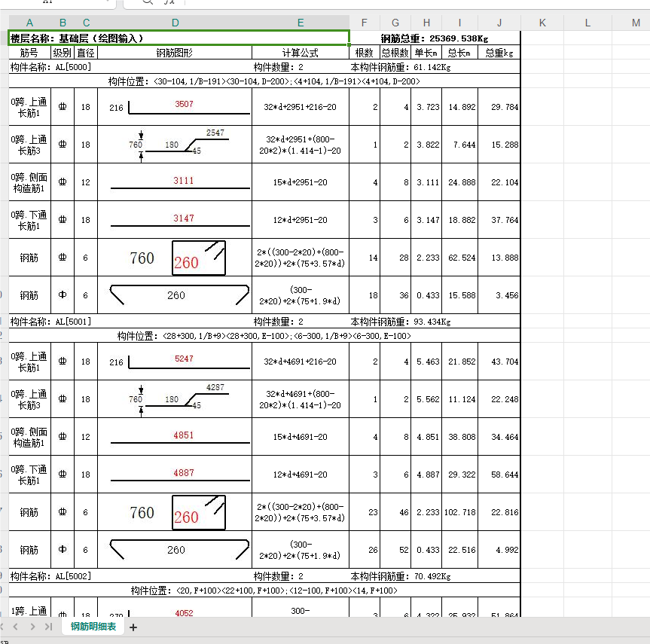Click the 楼层名称: 基础层 title cell

[179, 38]
